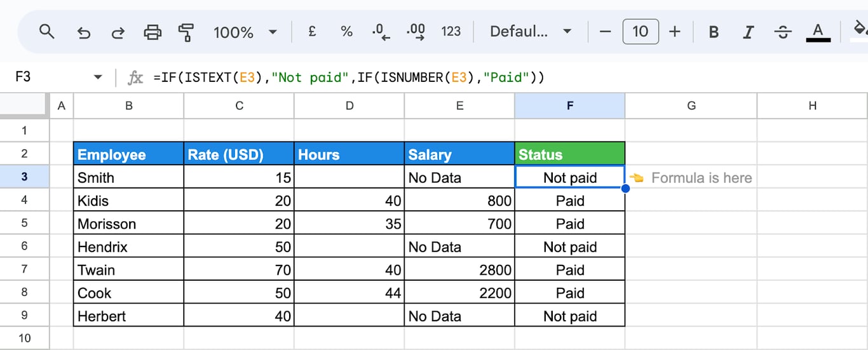
Task: Toggle bold formatting
Action: coord(714,32)
